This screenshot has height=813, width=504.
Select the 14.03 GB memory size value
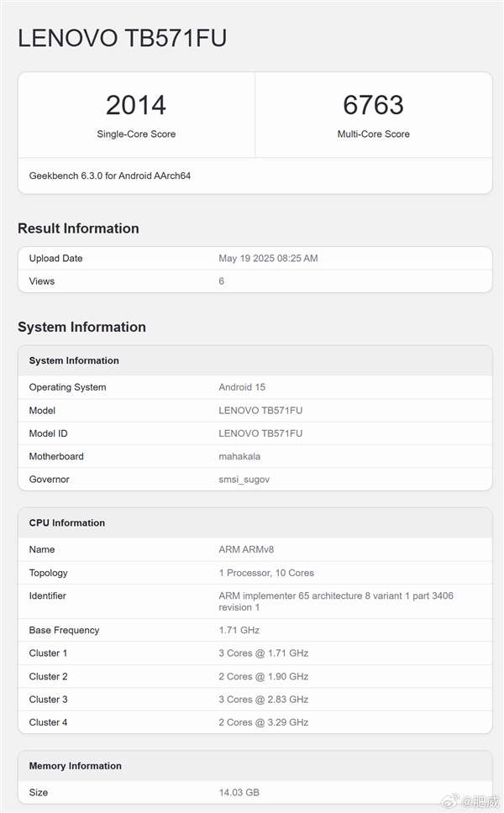click(239, 792)
